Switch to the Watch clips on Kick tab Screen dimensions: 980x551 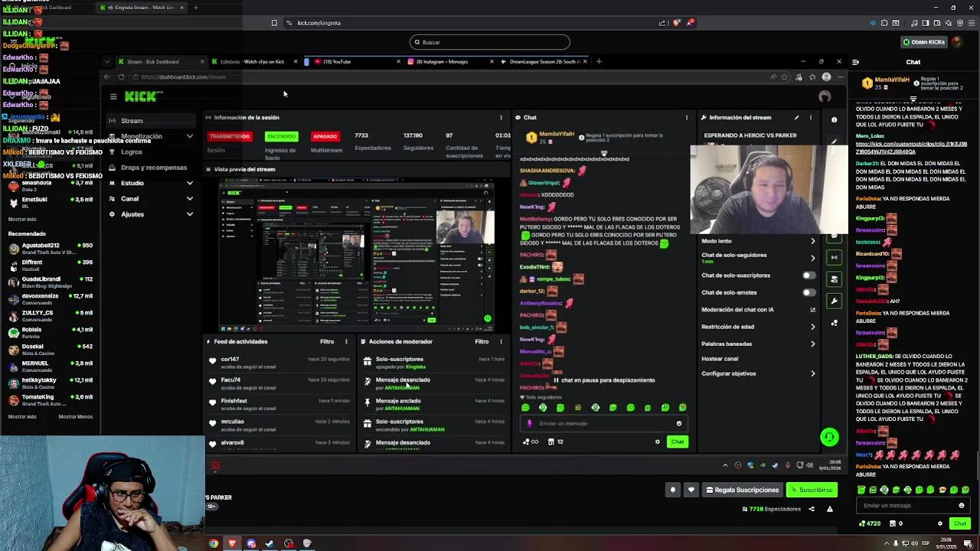[253, 61]
